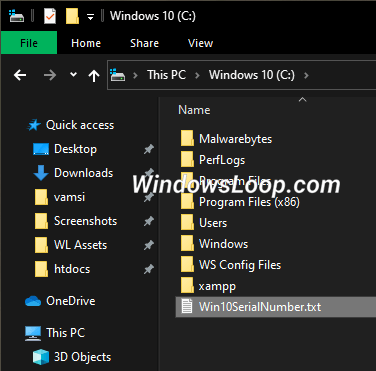Select the xampp folder
This screenshot has width=376, height=371.
tap(217, 286)
